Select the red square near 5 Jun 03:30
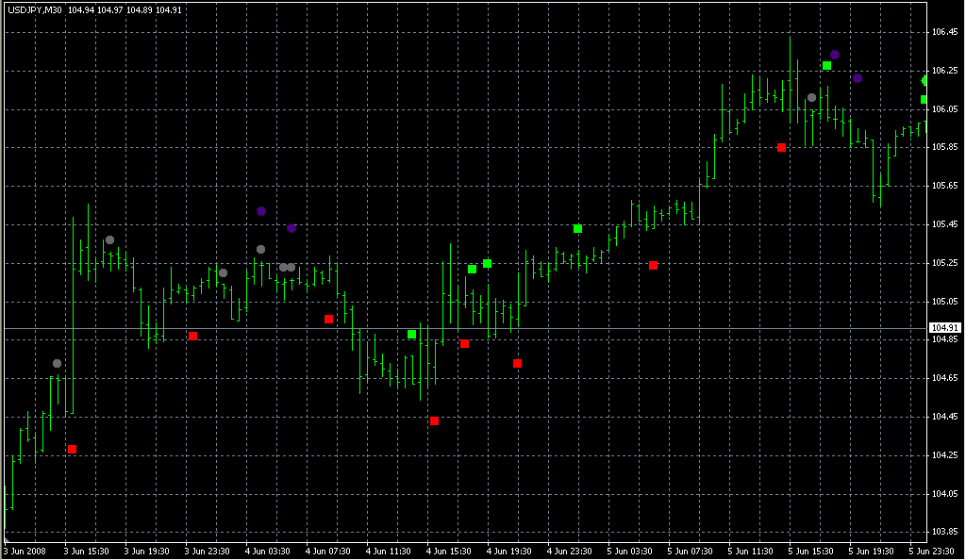Image resolution: width=966 pixels, height=560 pixels. pos(653,265)
